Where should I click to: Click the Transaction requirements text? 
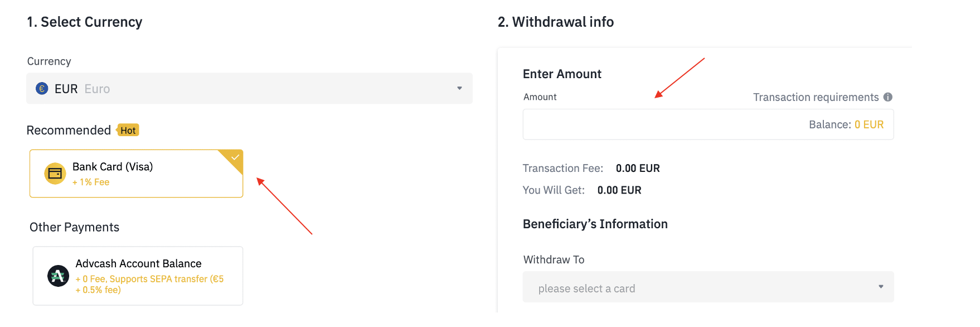click(816, 97)
